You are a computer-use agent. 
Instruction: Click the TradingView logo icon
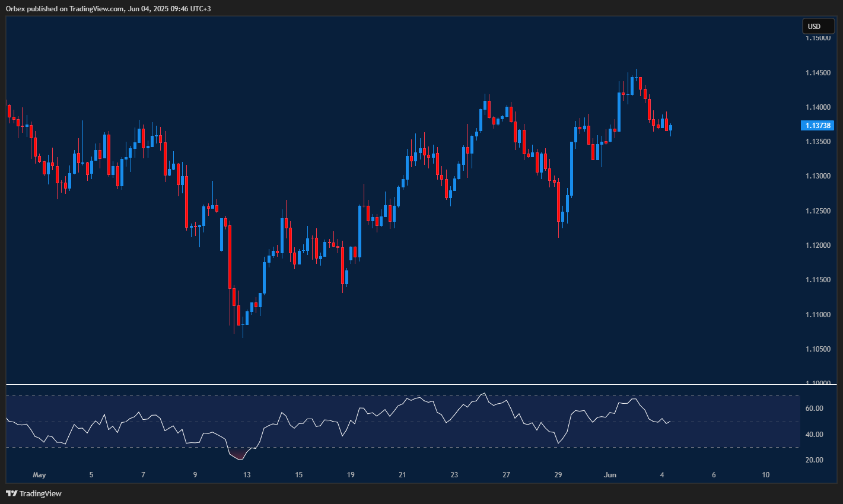tap(11, 493)
